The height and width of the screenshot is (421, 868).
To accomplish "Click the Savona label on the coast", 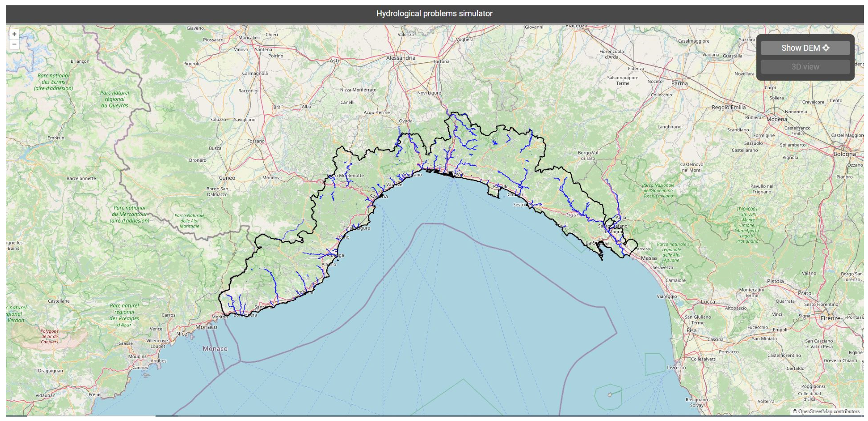I will (379, 196).
